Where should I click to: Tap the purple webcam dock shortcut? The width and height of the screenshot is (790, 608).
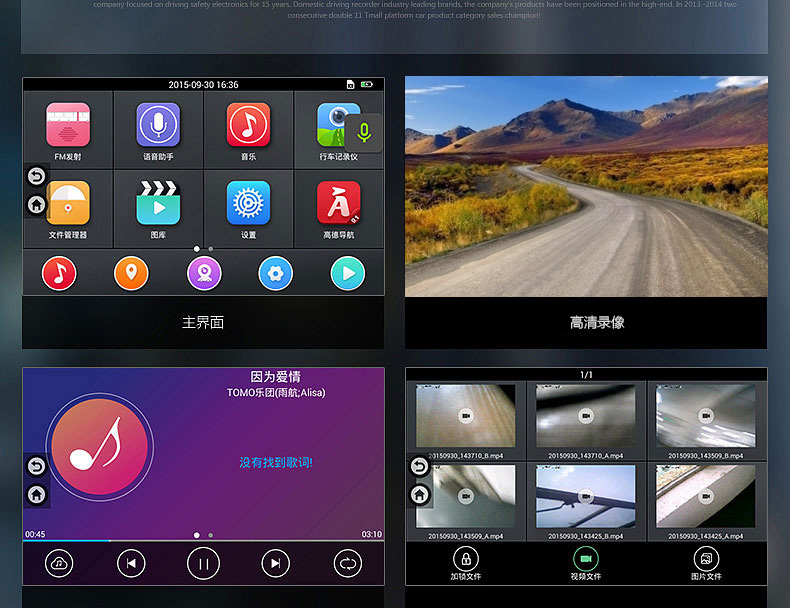204,274
